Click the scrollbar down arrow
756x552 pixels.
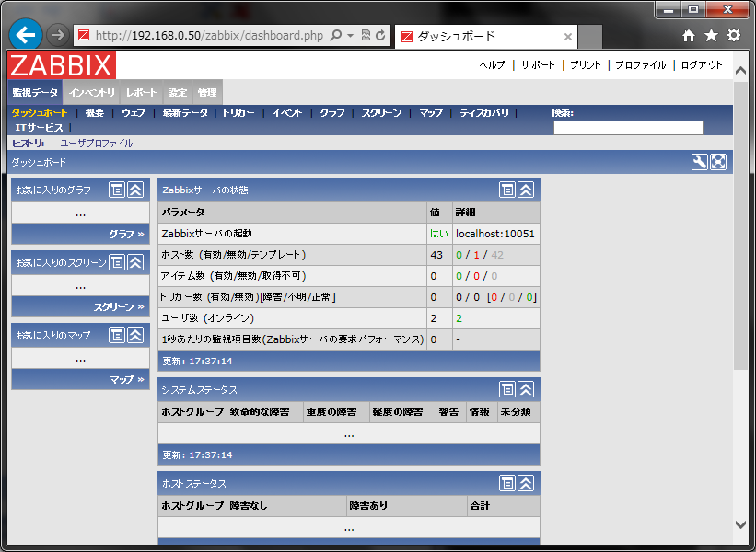[740, 524]
